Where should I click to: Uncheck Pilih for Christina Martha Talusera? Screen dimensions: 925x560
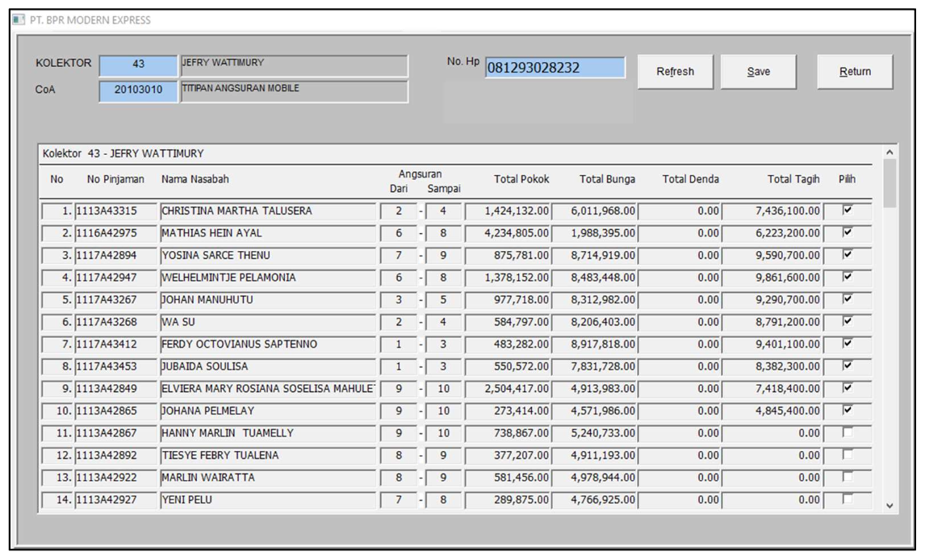[x=847, y=211]
